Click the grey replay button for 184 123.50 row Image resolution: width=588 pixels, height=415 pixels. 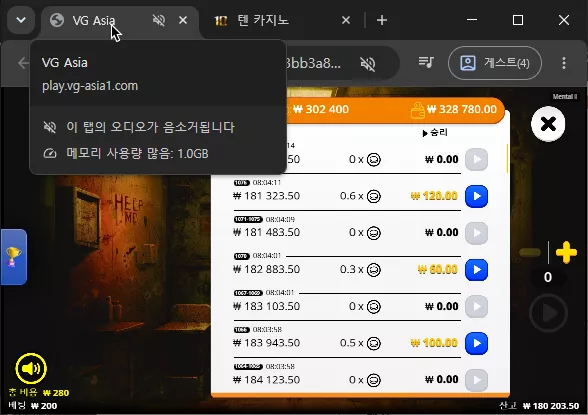point(477,380)
